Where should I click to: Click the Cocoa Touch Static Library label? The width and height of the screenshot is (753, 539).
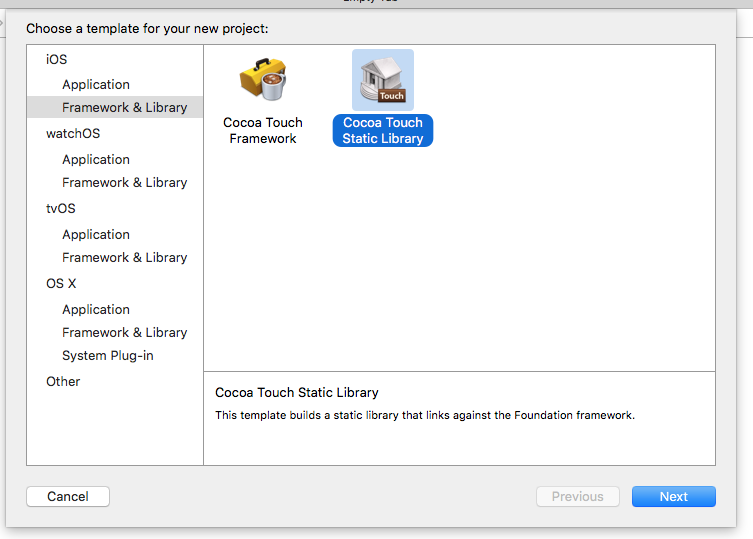(383, 130)
